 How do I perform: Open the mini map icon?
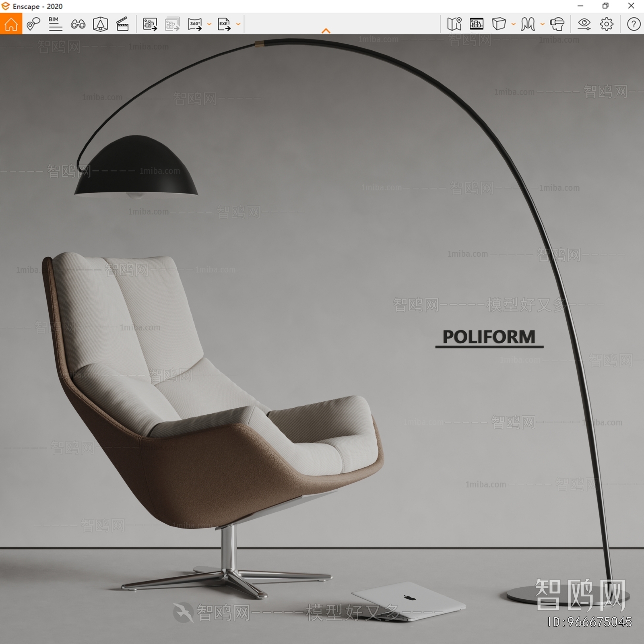click(x=454, y=24)
